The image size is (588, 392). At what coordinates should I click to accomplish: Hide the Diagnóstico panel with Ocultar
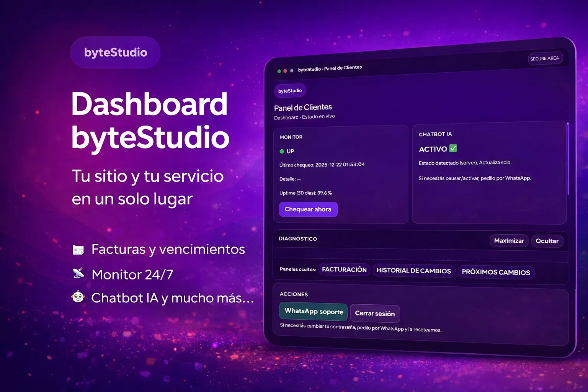(x=547, y=241)
